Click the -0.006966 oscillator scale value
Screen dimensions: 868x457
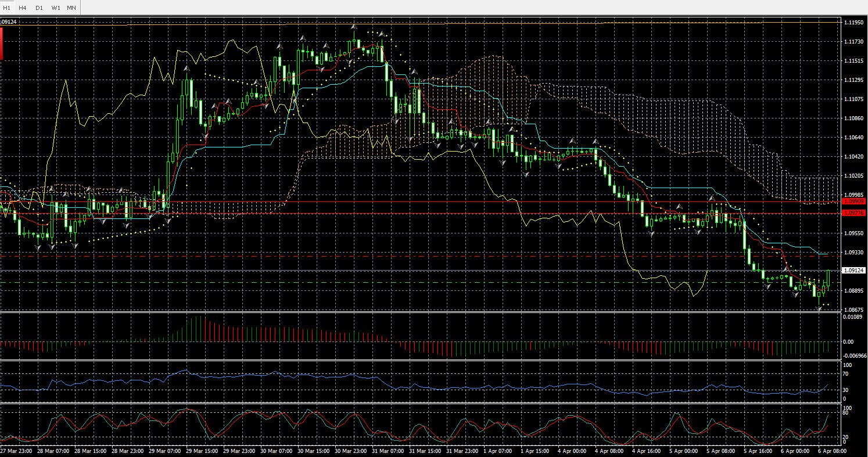click(855, 355)
